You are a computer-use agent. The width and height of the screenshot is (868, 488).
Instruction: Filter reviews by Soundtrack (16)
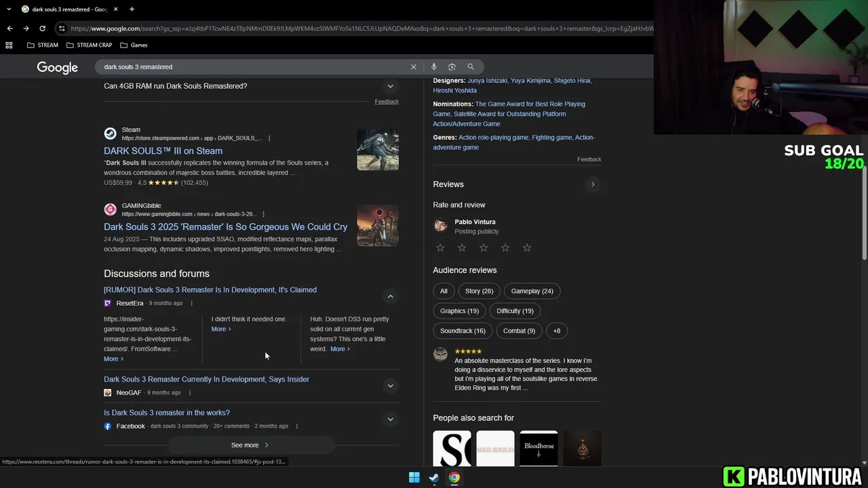462,331
